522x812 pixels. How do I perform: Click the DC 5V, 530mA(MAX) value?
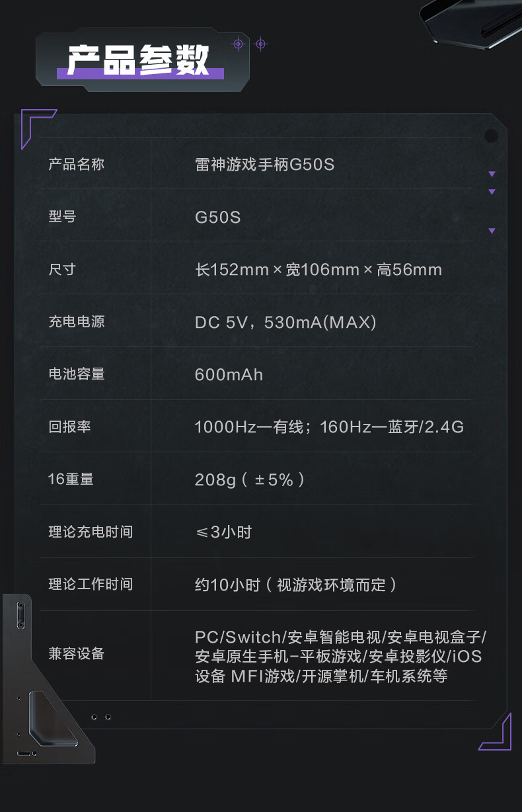pos(285,322)
